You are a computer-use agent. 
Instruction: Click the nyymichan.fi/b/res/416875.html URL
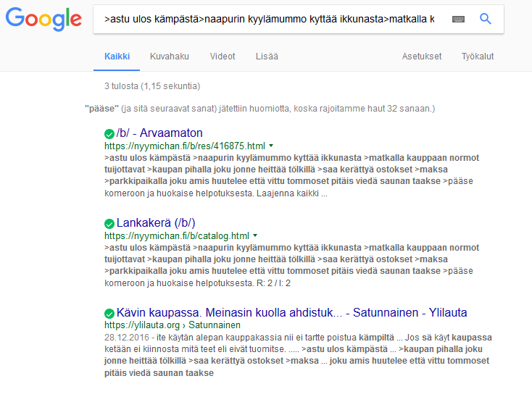coord(185,146)
